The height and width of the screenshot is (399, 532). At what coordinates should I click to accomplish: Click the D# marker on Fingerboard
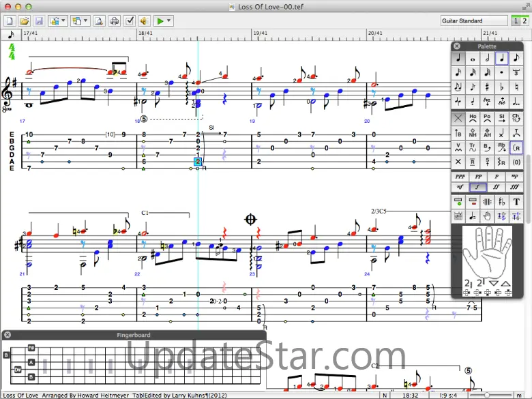[x=18, y=370]
